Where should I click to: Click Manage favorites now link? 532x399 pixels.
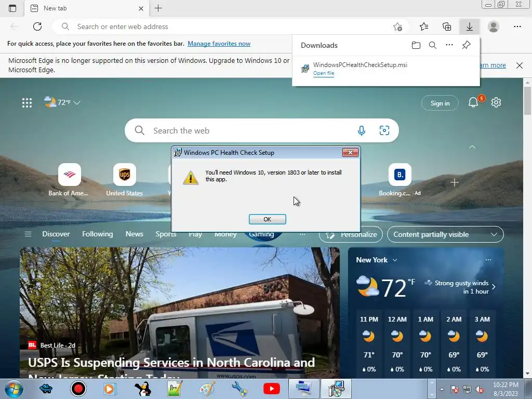coord(219,44)
